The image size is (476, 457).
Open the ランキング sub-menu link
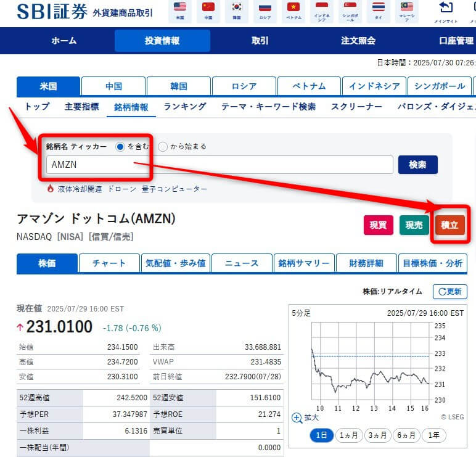tap(185, 107)
